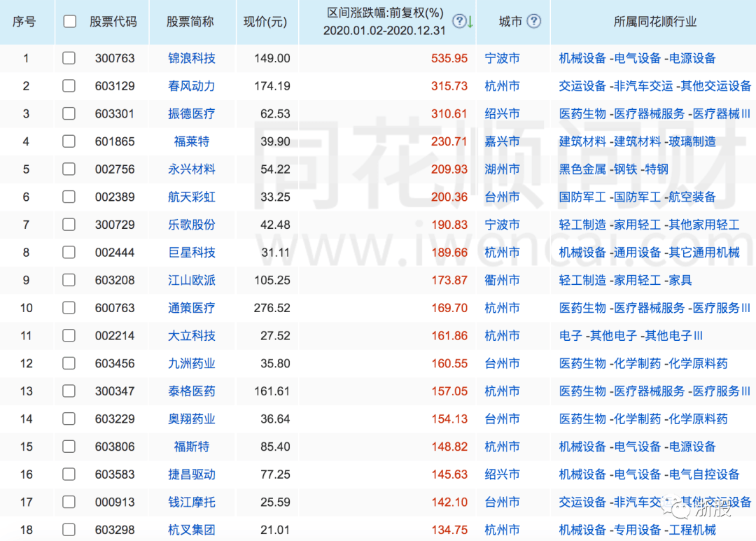Open 钱江摩托 stock details
Viewport: 756px width, 541px height.
[x=192, y=502]
